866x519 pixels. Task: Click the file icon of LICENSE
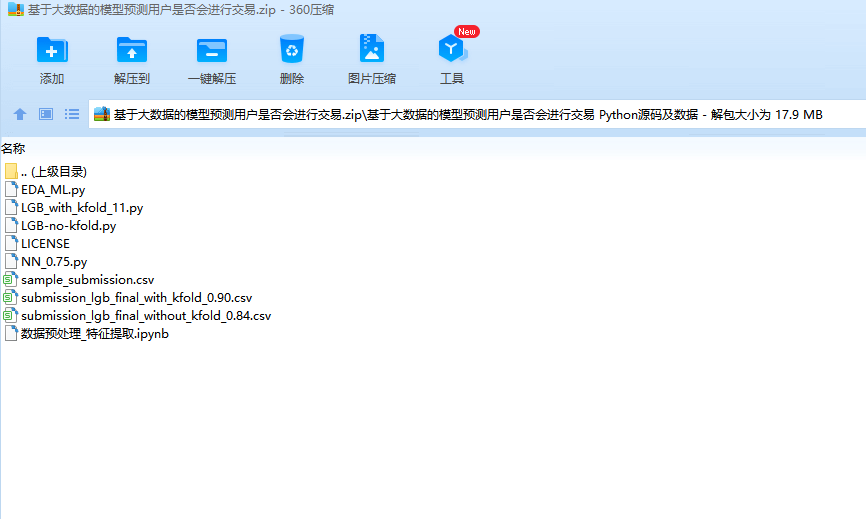pyautogui.click(x=11, y=243)
